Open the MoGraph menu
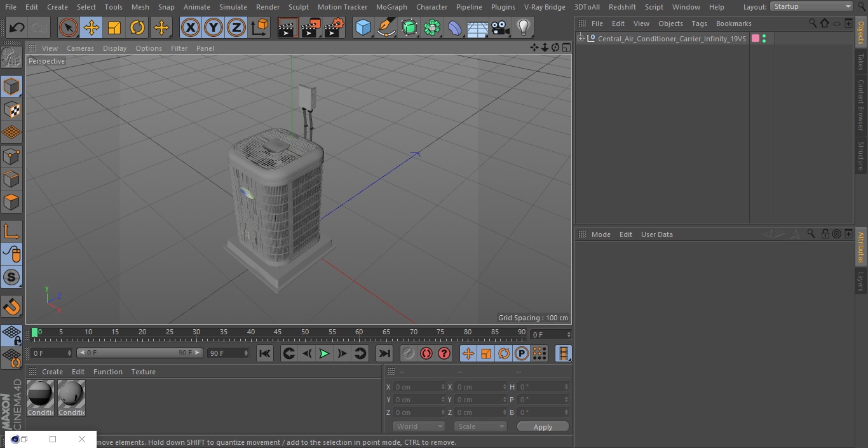This screenshot has height=448, width=868. pos(391,7)
